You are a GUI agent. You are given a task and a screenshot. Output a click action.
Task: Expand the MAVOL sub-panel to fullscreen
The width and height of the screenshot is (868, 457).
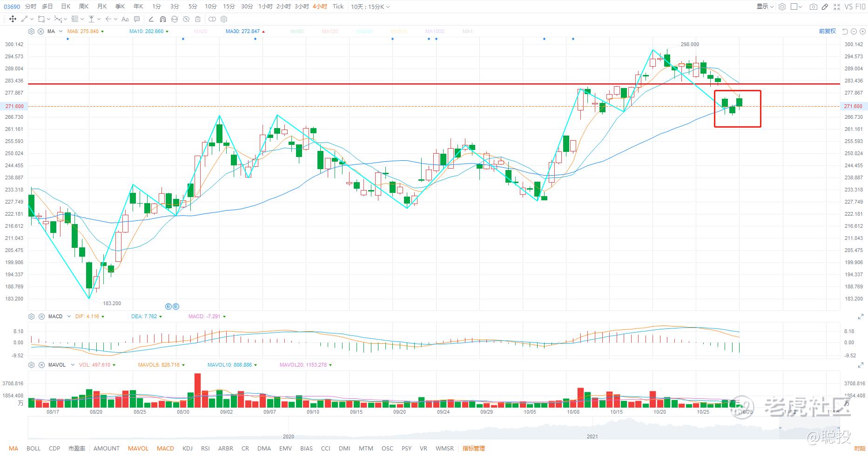861,365
